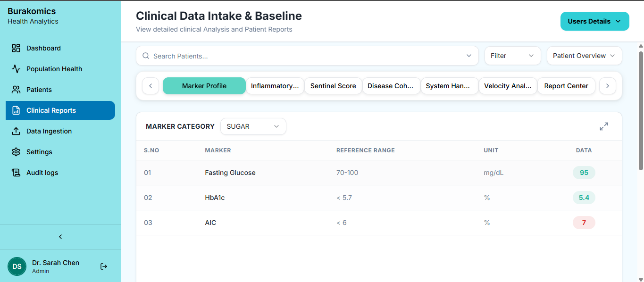Select Patients in the sidebar

39,90
